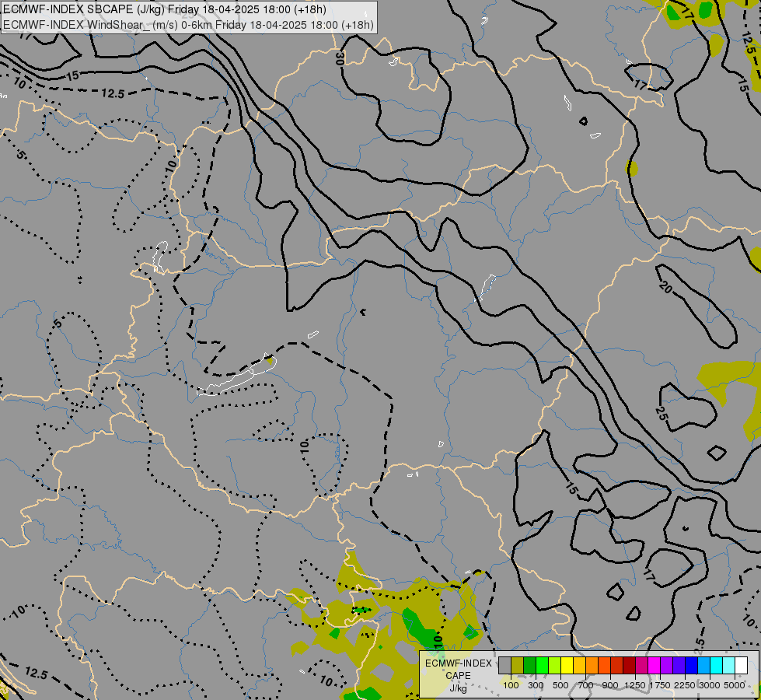
Task: Click the amber swatch left of 700
Action: 579,666
